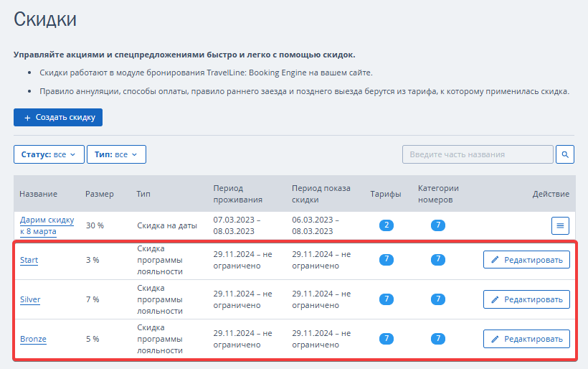Image resolution: width=588 pixels, height=369 pixels.
Task: Click the Категории номеров column header
Action: pos(438,194)
